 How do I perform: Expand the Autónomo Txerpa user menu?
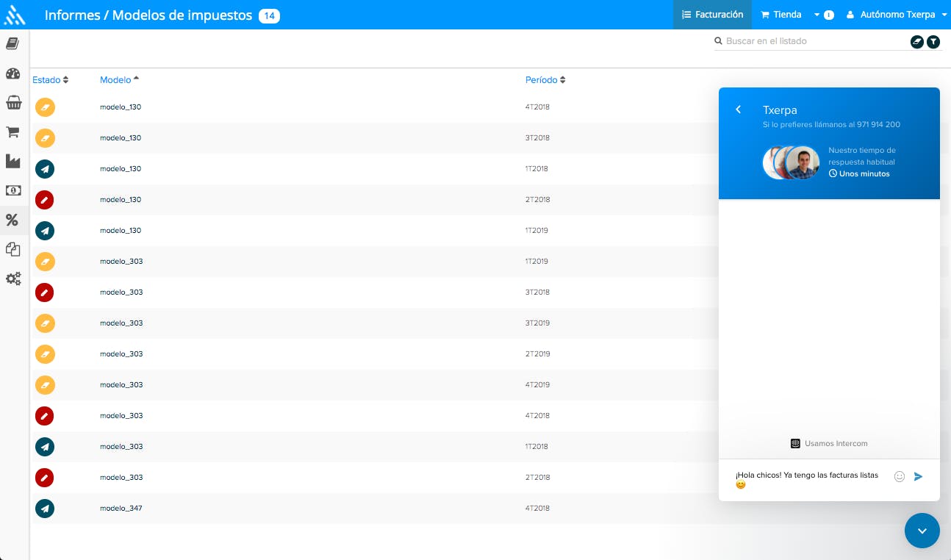click(897, 15)
